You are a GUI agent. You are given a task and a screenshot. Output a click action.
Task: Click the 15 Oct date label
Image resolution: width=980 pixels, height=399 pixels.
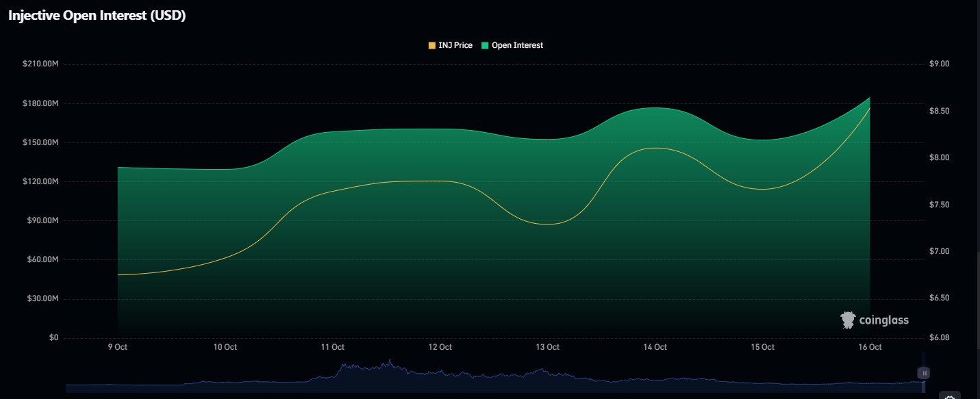[763, 347]
